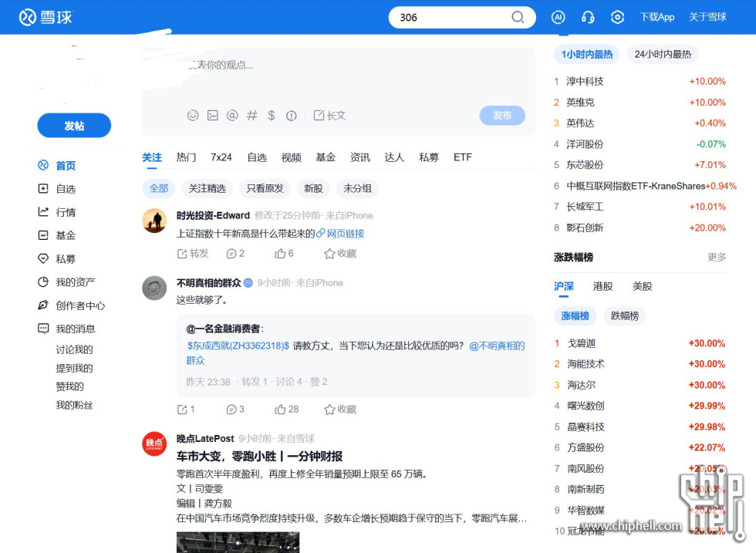
Task: Open 私募 in the left sidebar
Action: tap(57, 259)
